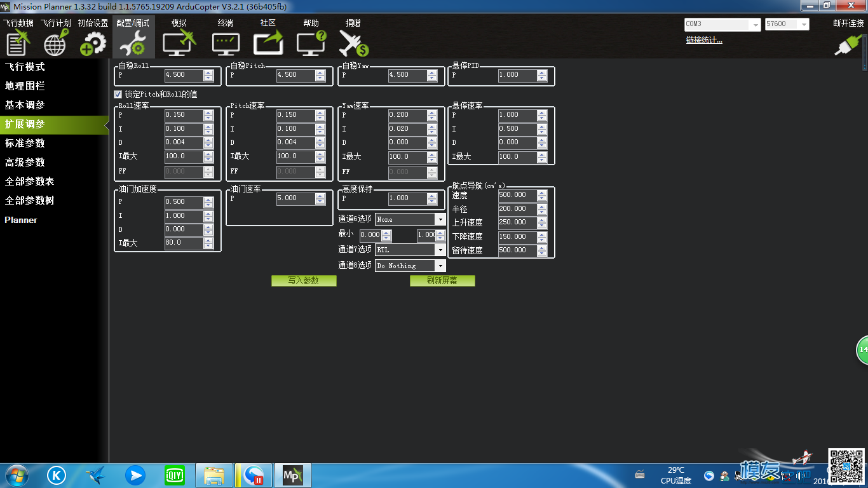Adjust Roll速率 D spinner arrows

(209, 142)
